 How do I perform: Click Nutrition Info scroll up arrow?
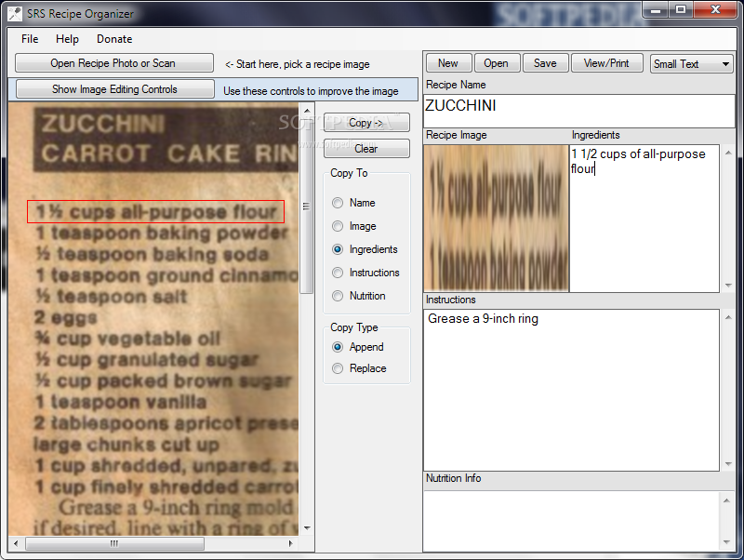coord(726,500)
